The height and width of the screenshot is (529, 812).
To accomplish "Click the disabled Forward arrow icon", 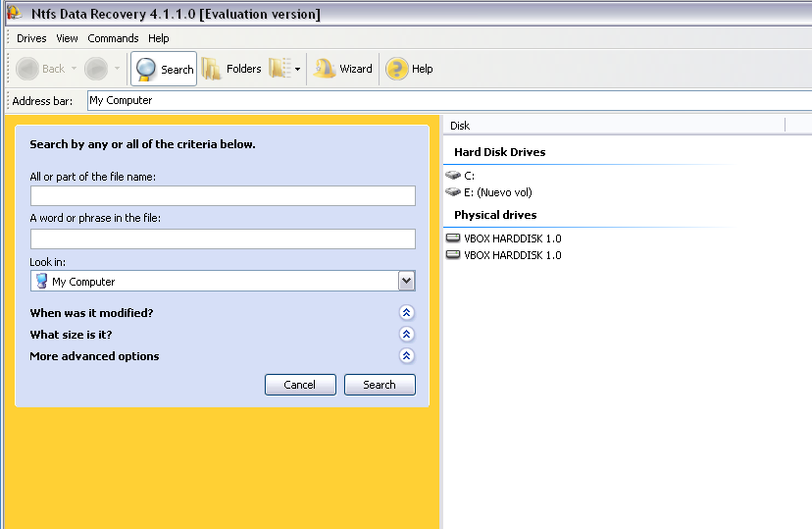I will (96, 69).
